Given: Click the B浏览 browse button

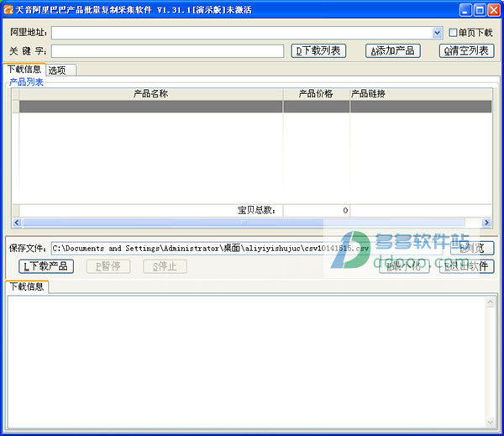Looking at the screenshot, I should [472, 248].
